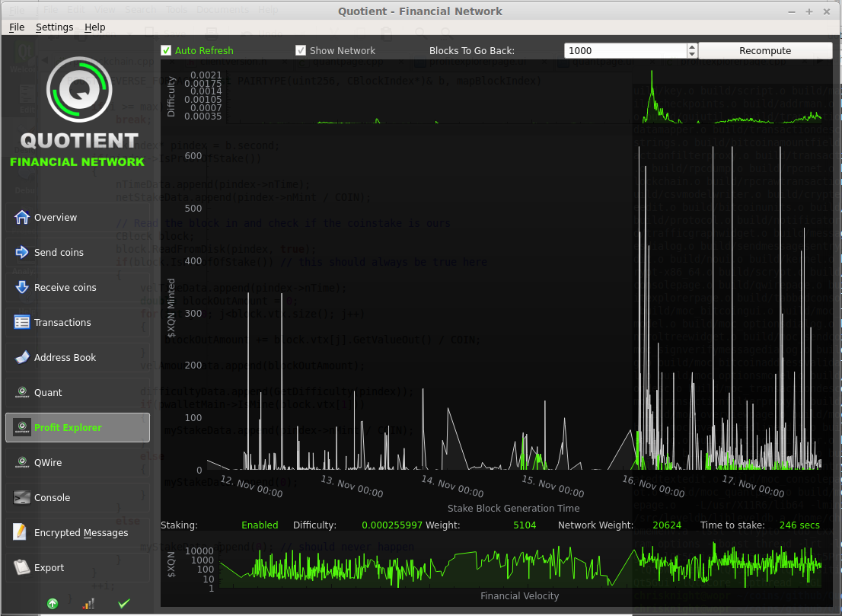This screenshot has height=616, width=842.
Task: Click the network weight value 20624
Action: point(667,525)
